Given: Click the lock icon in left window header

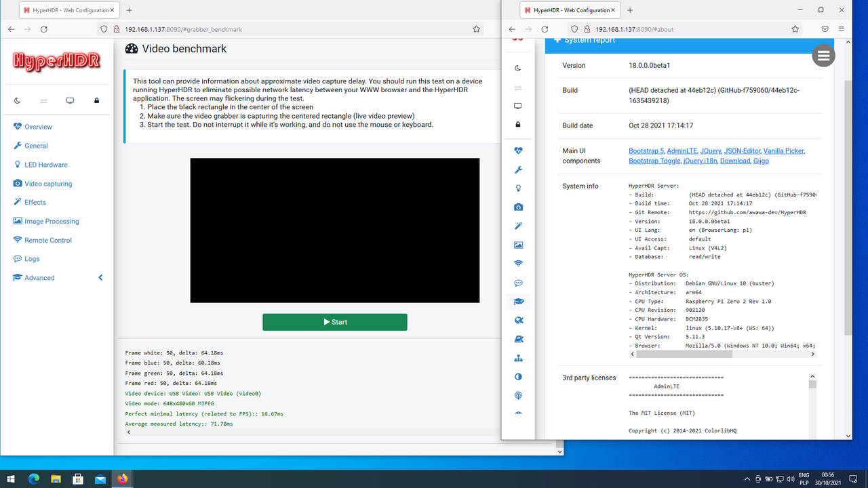Looking at the screenshot, I should click(x=96, y=101).
